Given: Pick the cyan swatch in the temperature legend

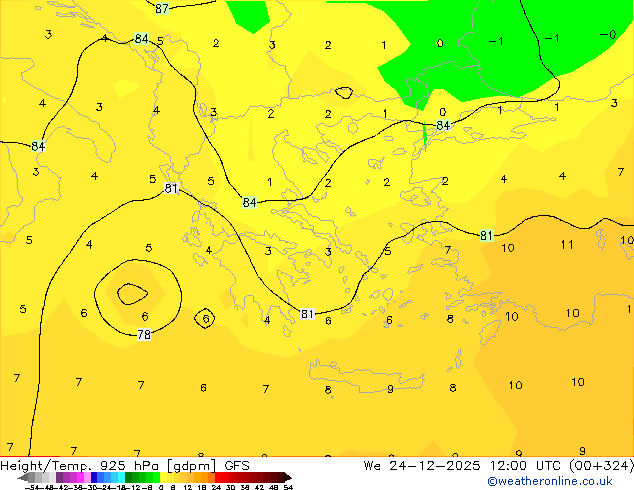Looking at the screenshot, I should coord(121,477).
